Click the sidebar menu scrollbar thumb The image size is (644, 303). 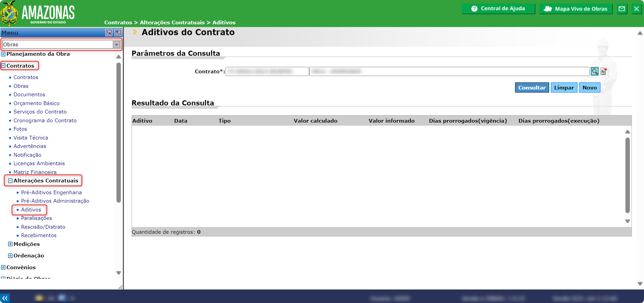tap(118, 133)
